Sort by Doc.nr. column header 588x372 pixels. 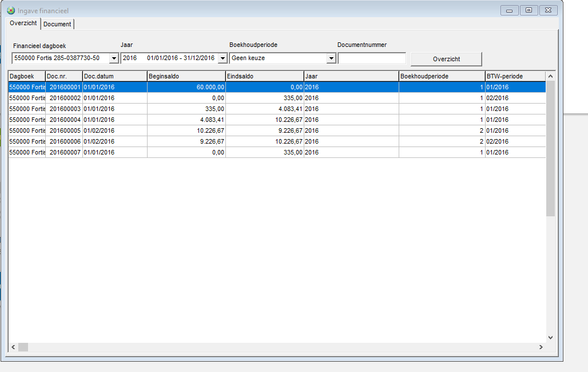(63, 76)
